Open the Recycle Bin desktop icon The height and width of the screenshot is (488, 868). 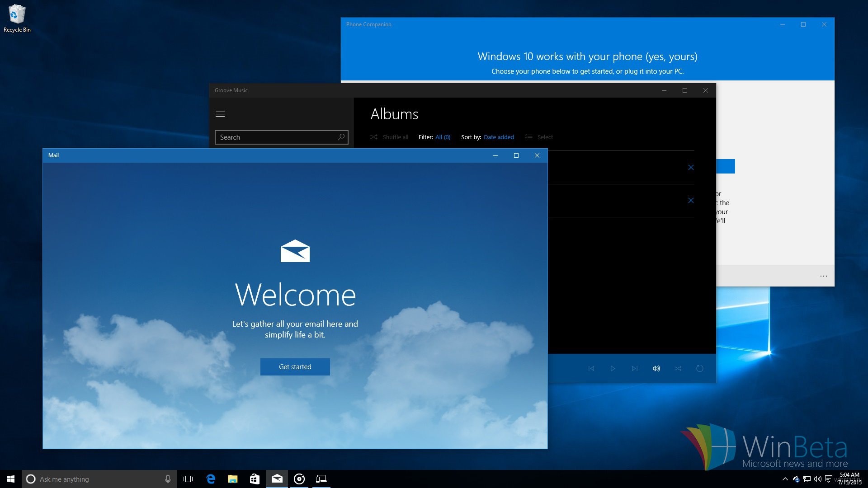click(17, 19)
